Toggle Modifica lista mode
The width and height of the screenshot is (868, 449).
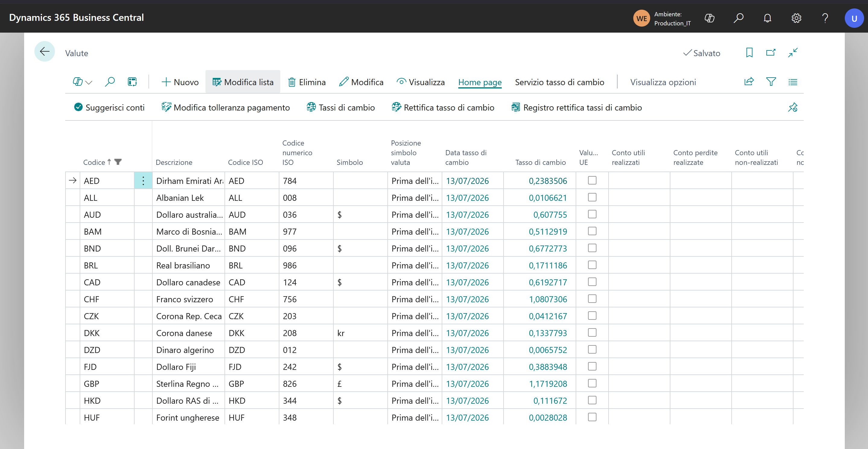243,82
